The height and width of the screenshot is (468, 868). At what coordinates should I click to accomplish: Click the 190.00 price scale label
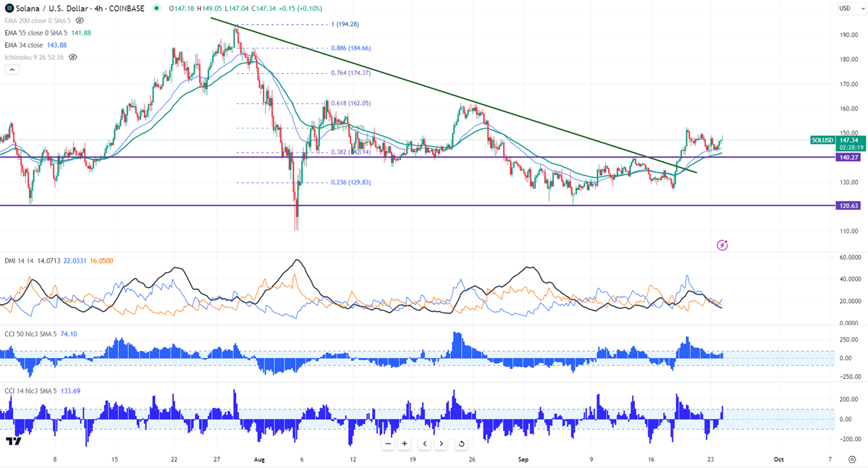click(848, 35)
